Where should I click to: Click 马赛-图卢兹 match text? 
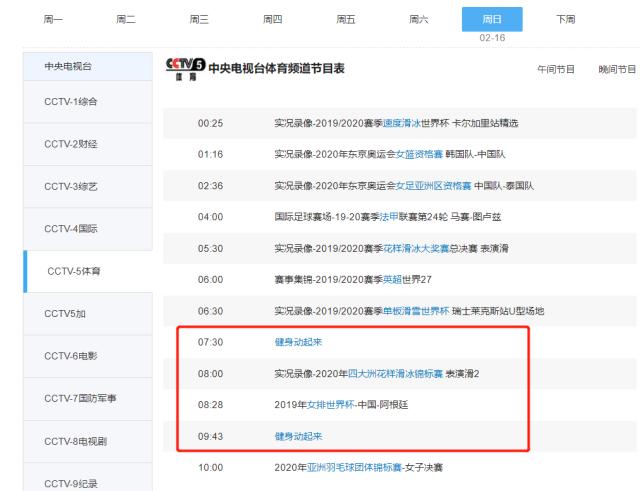point(476,217)
